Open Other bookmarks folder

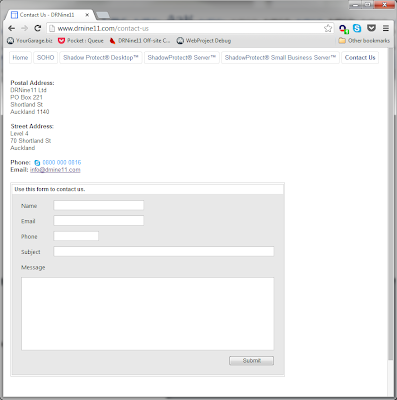[364, 41]
